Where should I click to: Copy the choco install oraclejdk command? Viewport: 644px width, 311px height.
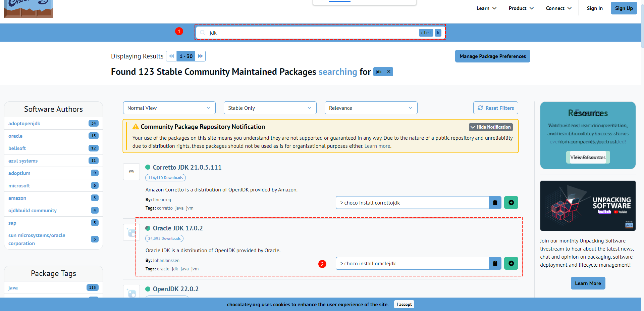coord(495,263)
